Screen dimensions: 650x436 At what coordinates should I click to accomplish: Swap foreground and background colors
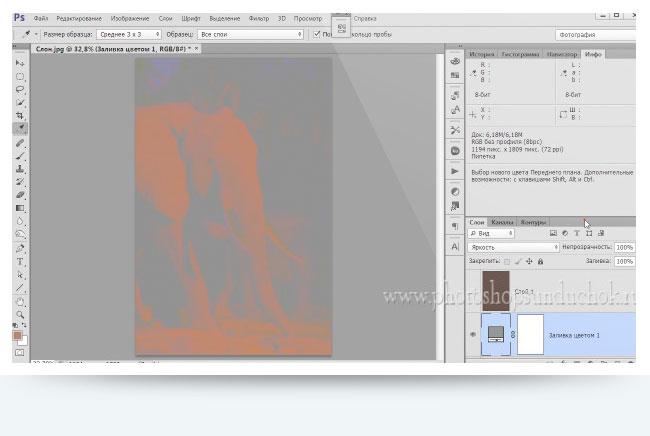pyautogui.click(x=24, y=325)
